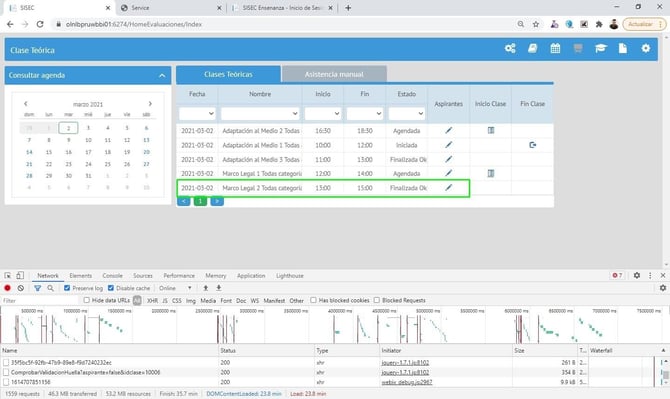
Task: Click export HAR download arrow icon
Action: point(218,288)
